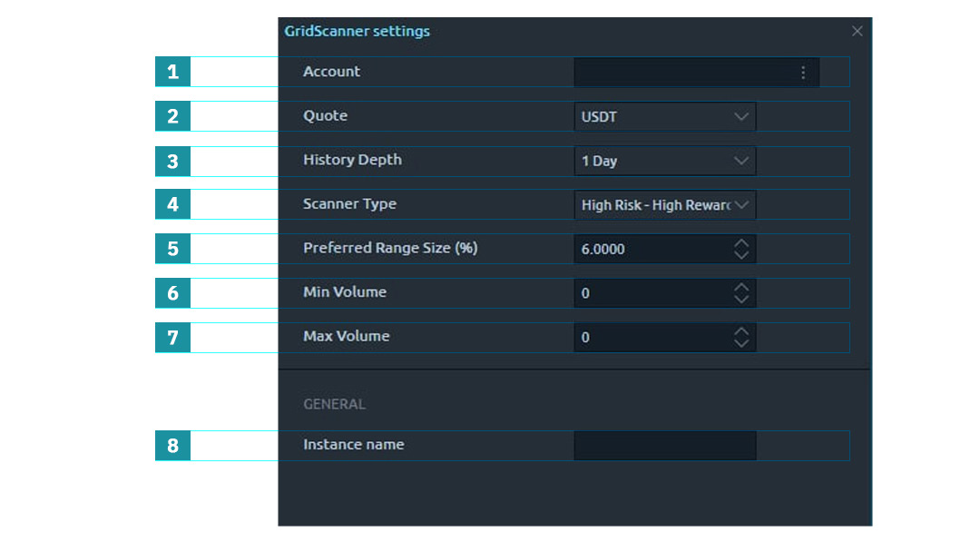
Task: Increment Min Volume using up arrow
Action: (741, 287)
